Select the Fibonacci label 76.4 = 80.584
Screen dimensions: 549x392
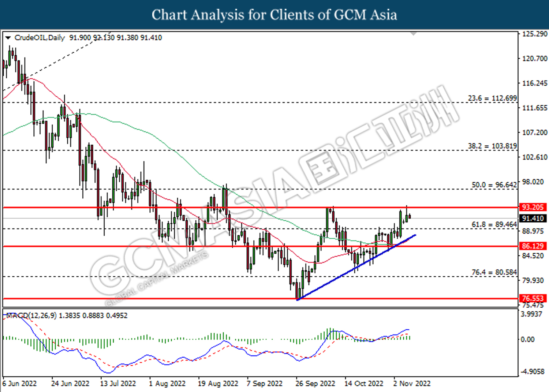coord(494,272)
